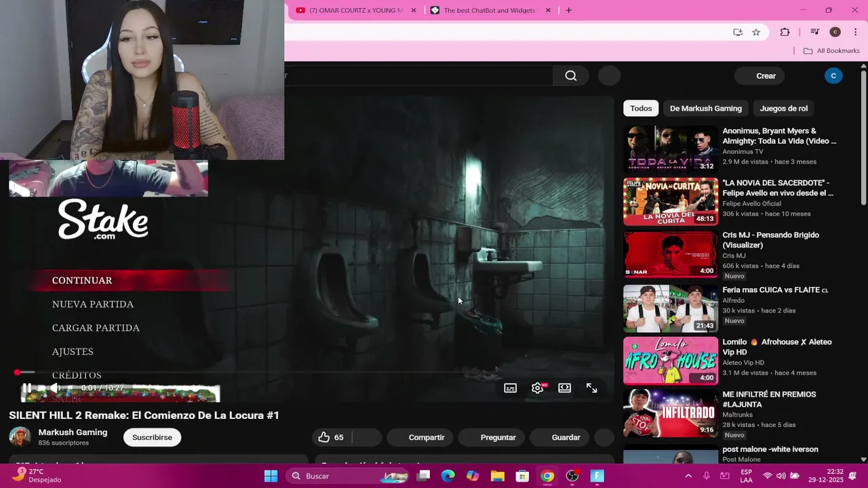Open Toda La Vida video thumbnail

tap(671, 149)
